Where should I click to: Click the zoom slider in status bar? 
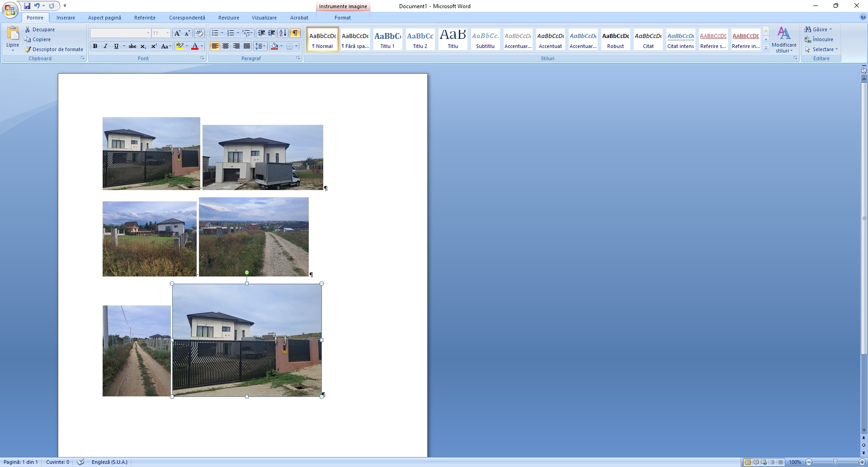point(835,462)
